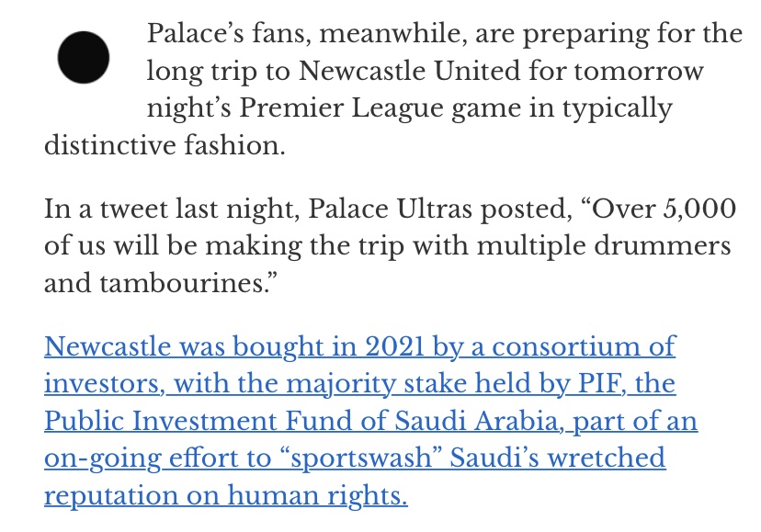Click the text "and tambourines."

point(161,283)
